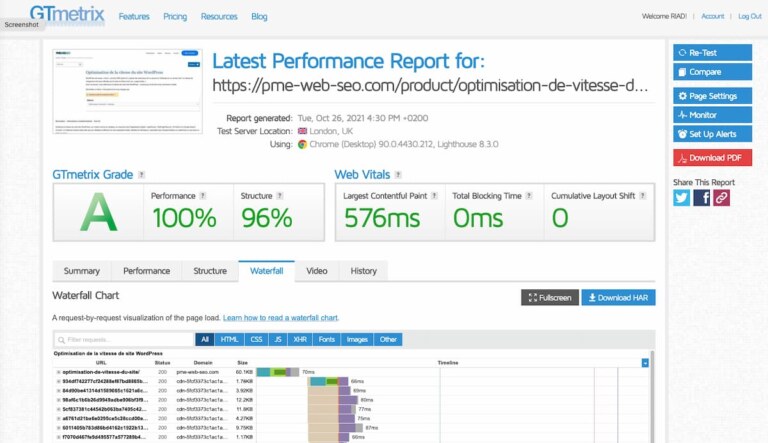Expand the optimisation-de-vitesse-du-site/ request row

(x=58, y=372)
